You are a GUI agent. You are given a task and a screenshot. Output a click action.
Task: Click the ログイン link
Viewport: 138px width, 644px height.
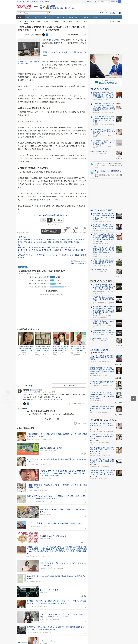[x=42, y=8]
